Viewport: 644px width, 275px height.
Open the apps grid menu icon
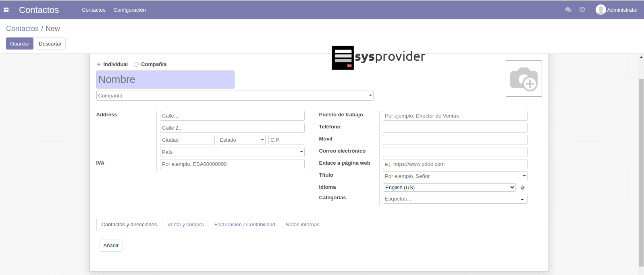(6, 10)
